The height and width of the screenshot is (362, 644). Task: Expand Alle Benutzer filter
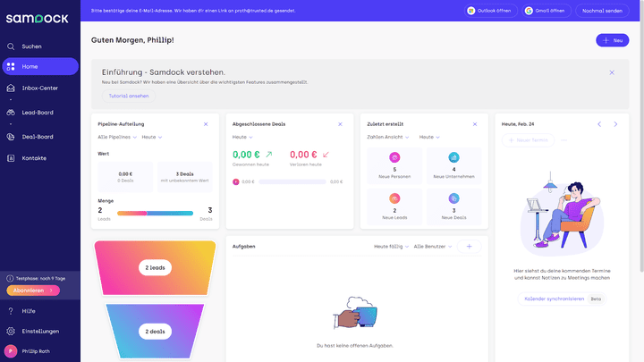pos(433,247)
